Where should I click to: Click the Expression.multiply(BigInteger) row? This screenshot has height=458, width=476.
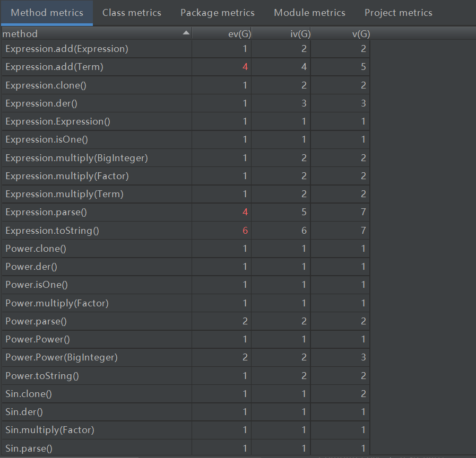76,158
